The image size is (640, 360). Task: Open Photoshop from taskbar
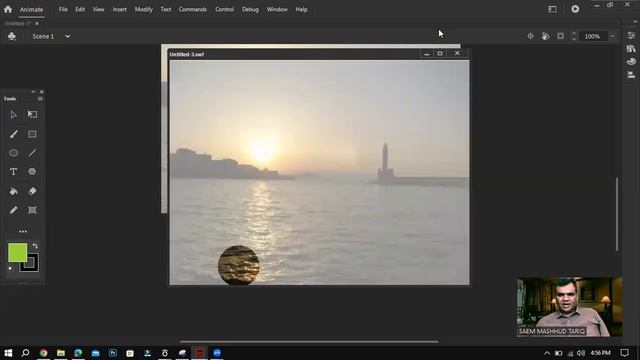(x=113, y=353)
